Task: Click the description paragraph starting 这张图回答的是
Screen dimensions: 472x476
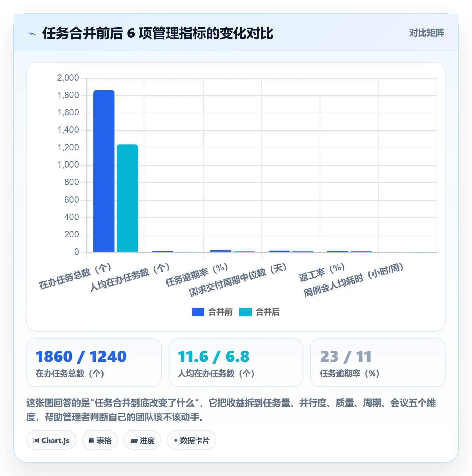Action: click(231, 410)
